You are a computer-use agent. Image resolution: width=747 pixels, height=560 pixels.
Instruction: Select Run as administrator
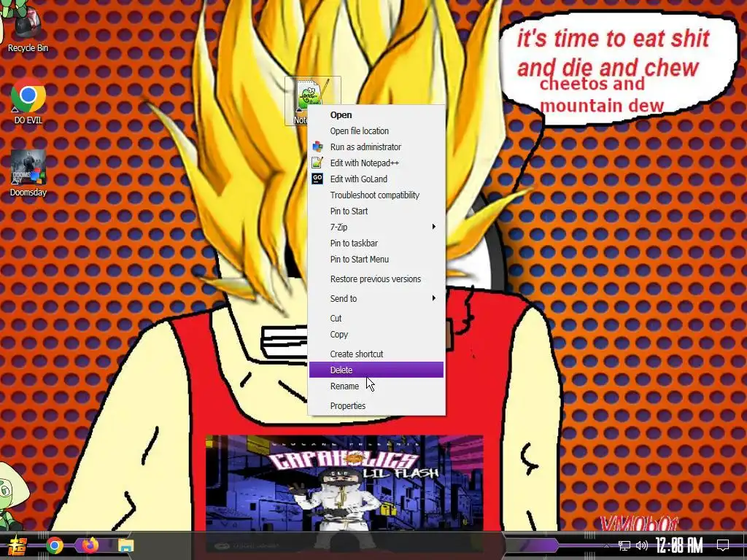click(x=376, y=147)
